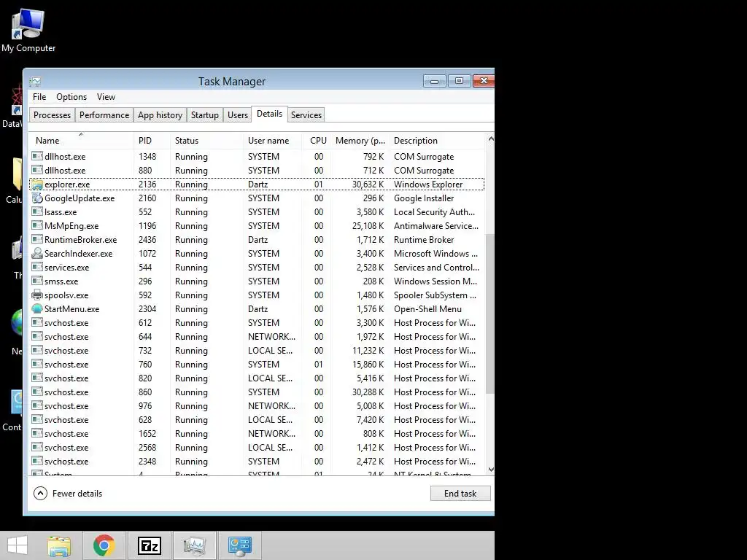Image resolution: width=747 pixels, height=560 pixels.
Task: Click the lsass.exe process icon
Action: coord(37,212)
